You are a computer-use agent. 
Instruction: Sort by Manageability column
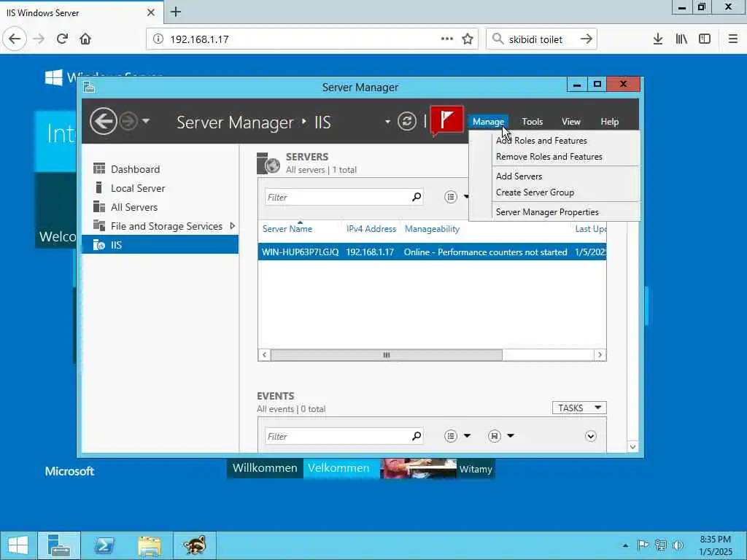tap(432, 229)
